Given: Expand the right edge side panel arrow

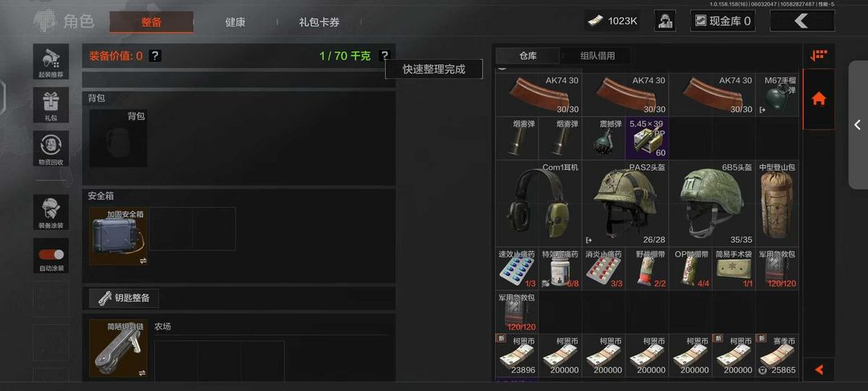Looking at the screenshot, I should pos(858,126).
